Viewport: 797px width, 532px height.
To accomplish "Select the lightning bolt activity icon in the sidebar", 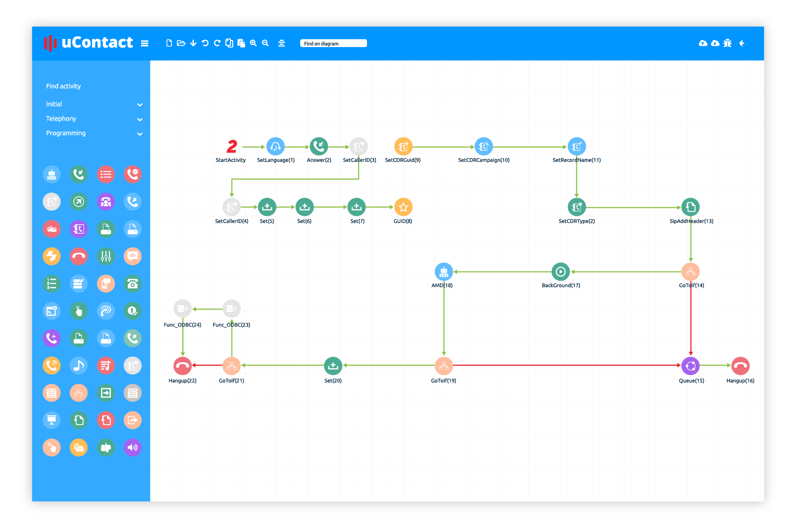I will point(51,256).
